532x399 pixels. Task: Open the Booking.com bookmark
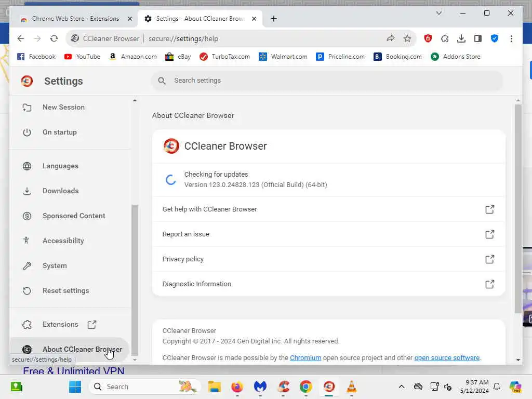point(397,57)
